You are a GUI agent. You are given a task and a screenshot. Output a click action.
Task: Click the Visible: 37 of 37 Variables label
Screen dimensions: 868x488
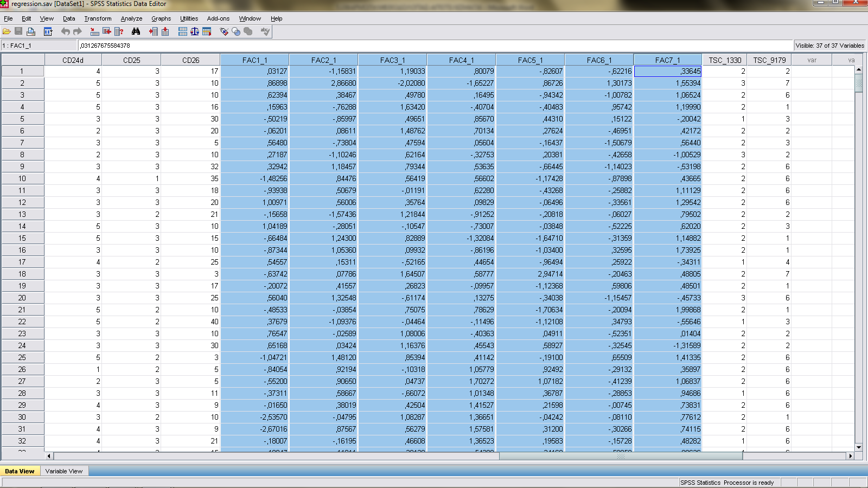(829, 46)
